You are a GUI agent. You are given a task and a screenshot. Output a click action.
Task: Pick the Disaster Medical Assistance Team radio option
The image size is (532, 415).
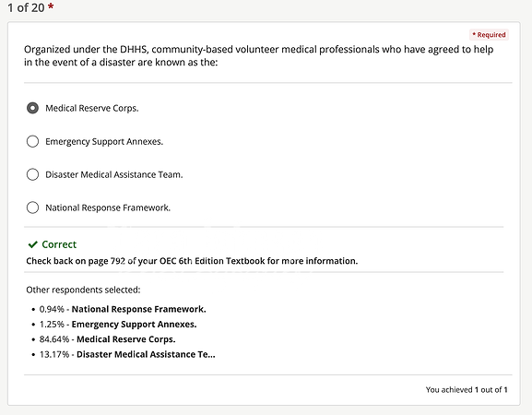click(32, 174)
